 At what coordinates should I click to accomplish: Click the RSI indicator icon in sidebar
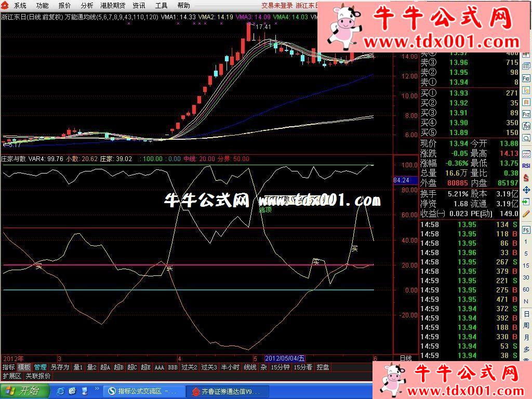click(526, 166)
